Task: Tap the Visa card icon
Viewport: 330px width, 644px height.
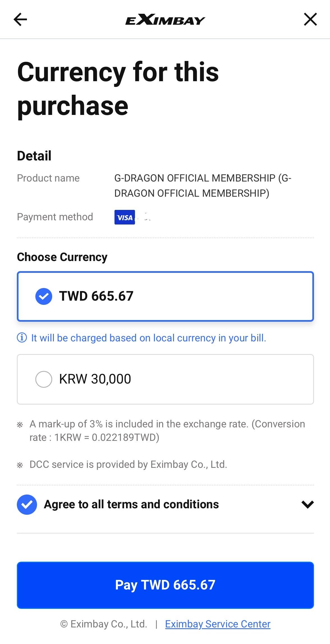Action: click(x=125, y=217)
